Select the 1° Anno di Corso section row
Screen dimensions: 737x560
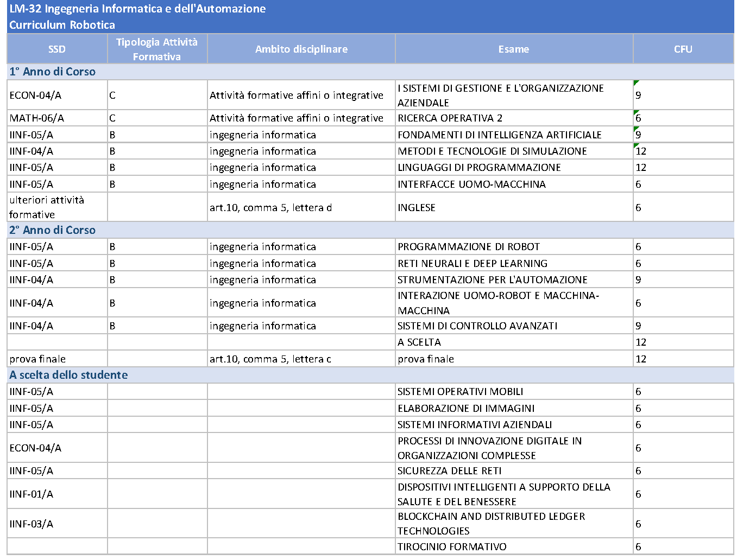[370, 72]
